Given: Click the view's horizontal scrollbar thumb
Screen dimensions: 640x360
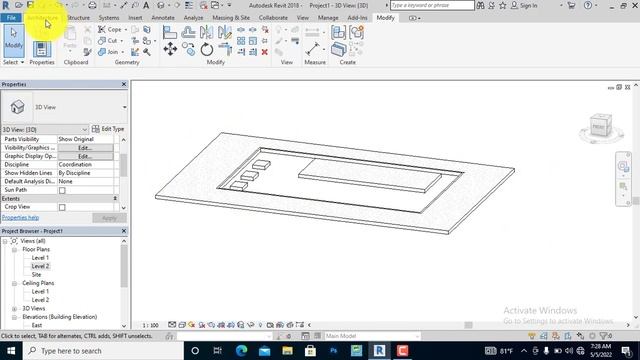Looking at the screenshot, I should (x=469, y=325).
